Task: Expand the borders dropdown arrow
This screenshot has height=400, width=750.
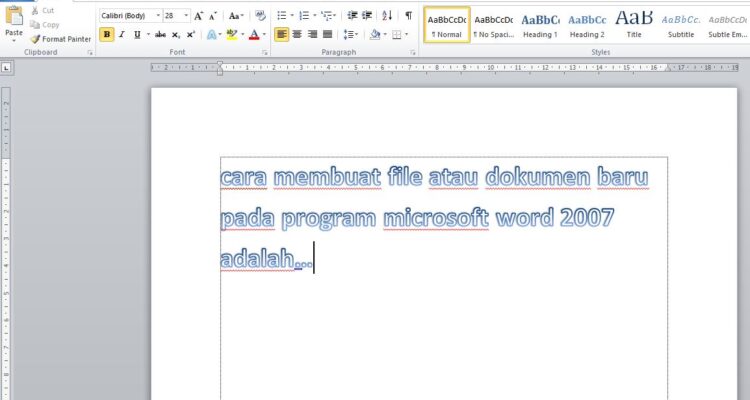Action: [x=407, y=34]
